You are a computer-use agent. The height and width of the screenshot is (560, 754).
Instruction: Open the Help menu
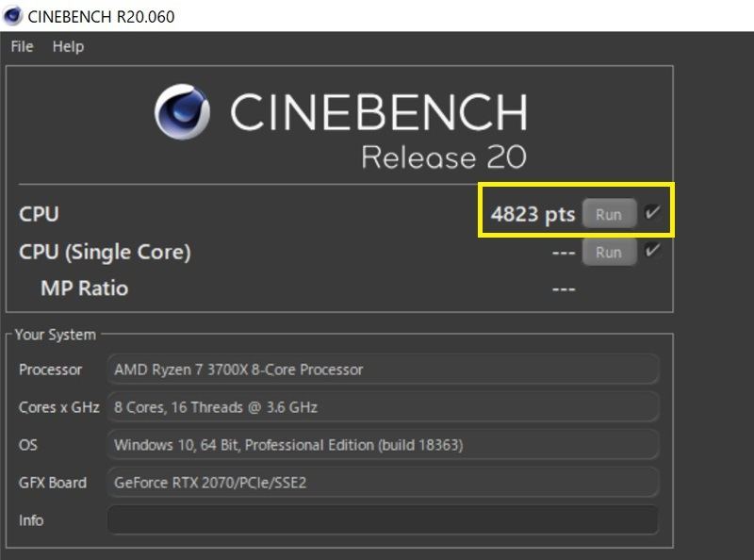tap(68, 47)
